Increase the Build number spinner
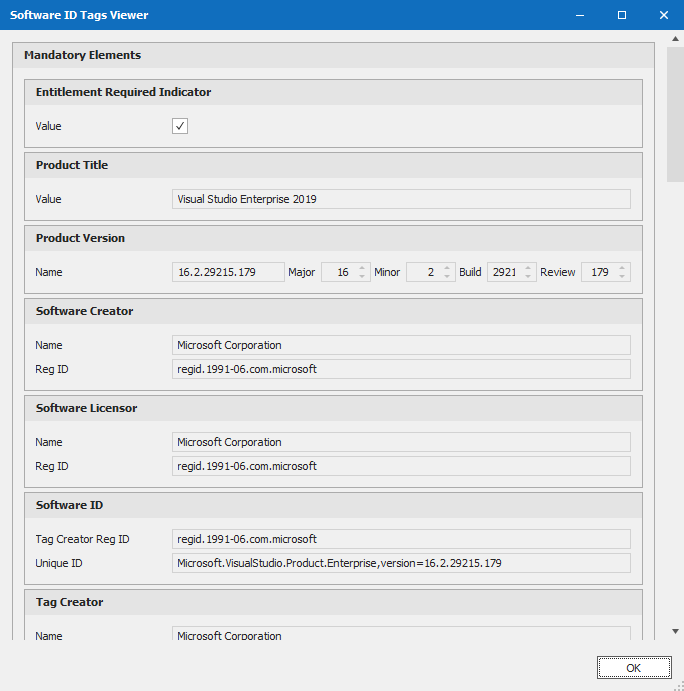684x691 pixels. tap(528, 267)
